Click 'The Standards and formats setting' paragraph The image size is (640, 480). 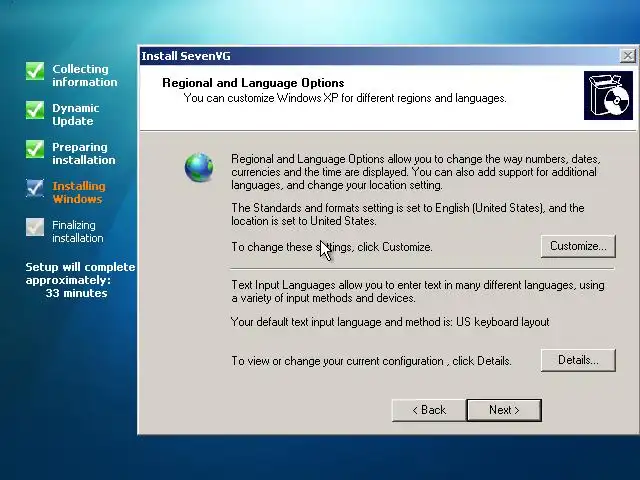408,214
